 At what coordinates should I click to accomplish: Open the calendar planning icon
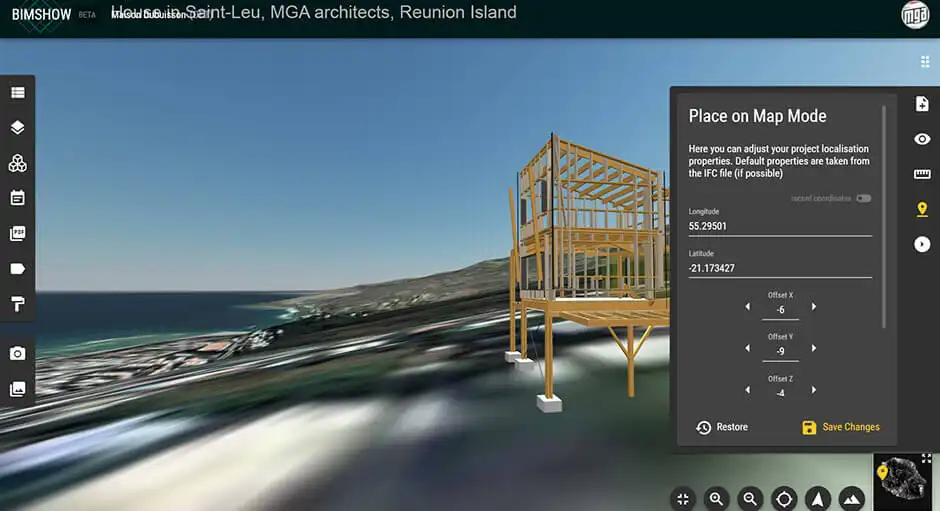(x=17, y=198)
